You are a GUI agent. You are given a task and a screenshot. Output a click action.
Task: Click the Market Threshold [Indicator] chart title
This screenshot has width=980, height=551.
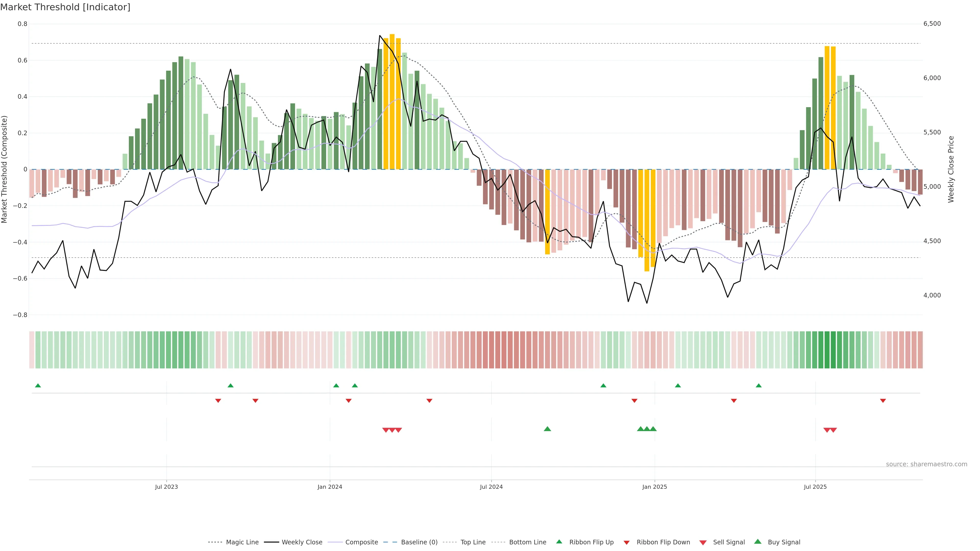tap(65, 7)
